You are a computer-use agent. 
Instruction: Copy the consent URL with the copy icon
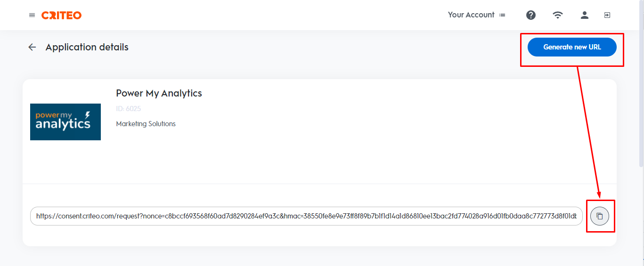pos(600,216)
